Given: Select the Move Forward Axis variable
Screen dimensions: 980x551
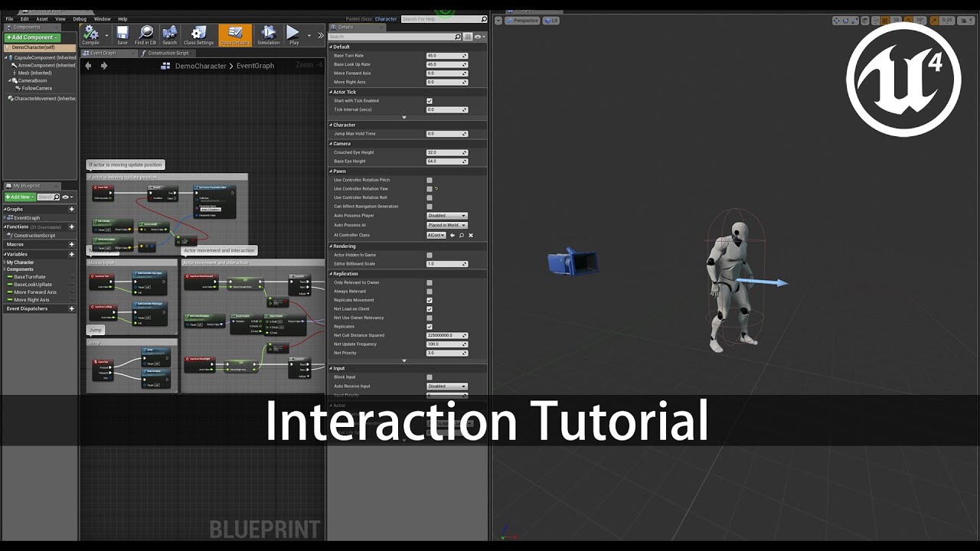Looking at the screenshot, I should click(x=34, y=292).
